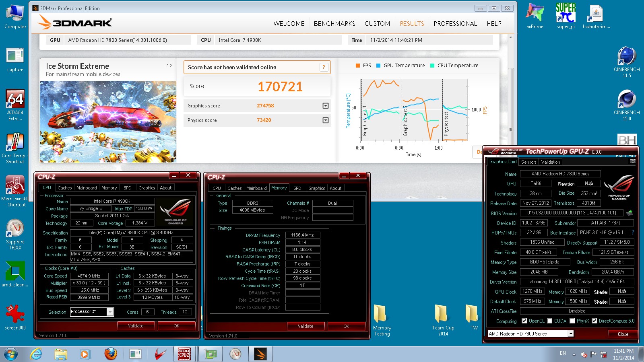Expand the Physics score details
This screenshot has height=362, width=644.
pyautogui.click(x=326, y=120)
